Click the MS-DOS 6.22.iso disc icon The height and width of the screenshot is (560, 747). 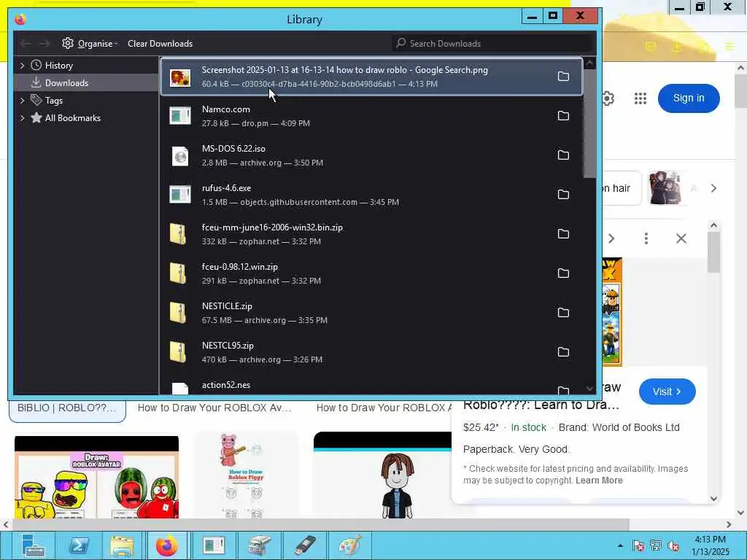[180, 156]
